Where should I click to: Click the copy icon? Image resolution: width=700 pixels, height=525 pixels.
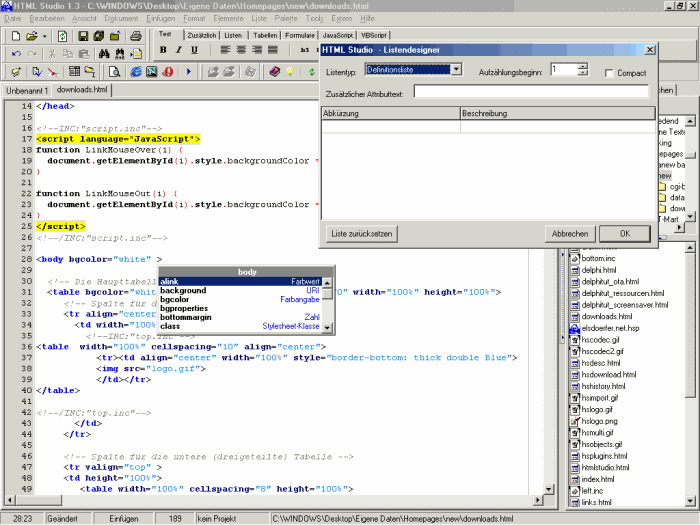67,54
